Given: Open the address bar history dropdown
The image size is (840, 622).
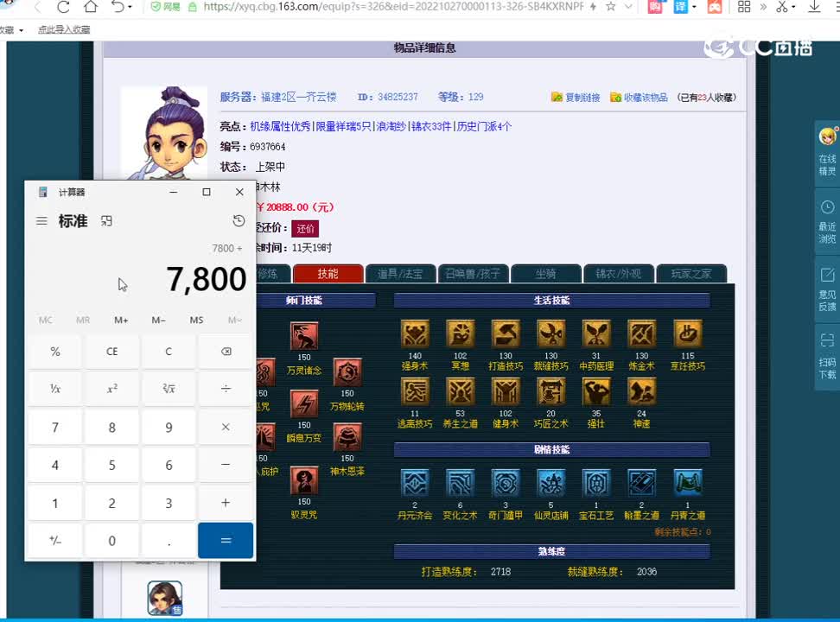Looking at the screenshot, I should click(x=628, y=6).
